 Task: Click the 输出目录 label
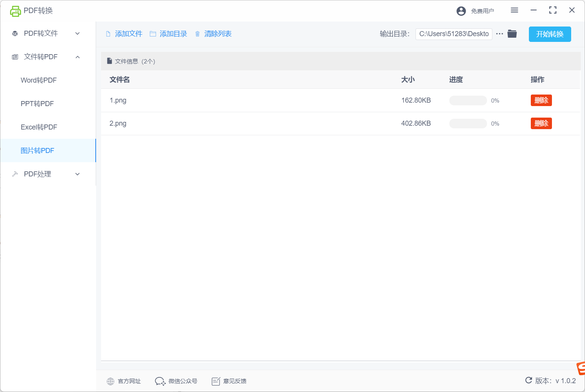click(395, 34)
